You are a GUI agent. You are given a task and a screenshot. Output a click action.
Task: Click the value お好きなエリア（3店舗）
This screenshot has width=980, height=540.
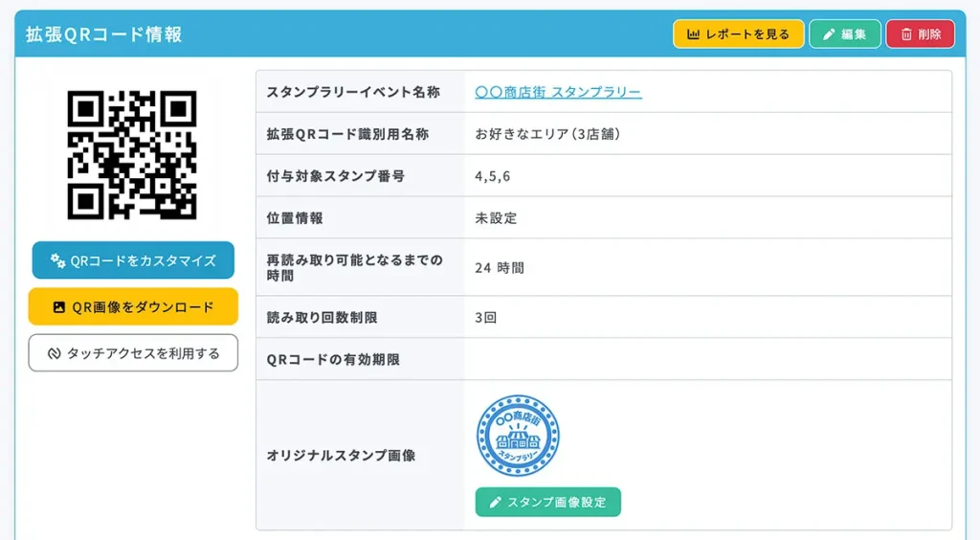tap(547, 134)
